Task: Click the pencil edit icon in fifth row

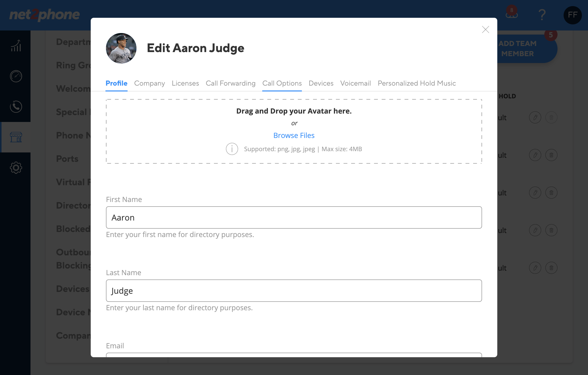Action: pos(535,268)
